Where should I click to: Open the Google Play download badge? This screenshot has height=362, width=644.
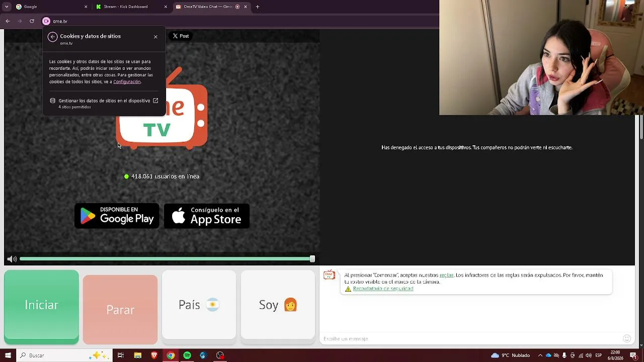pos(117,216)
